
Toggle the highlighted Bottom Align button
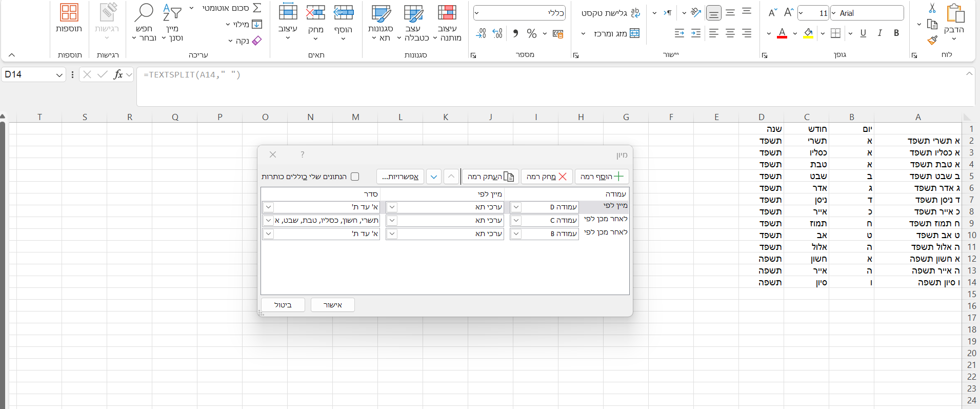[713, 13]
